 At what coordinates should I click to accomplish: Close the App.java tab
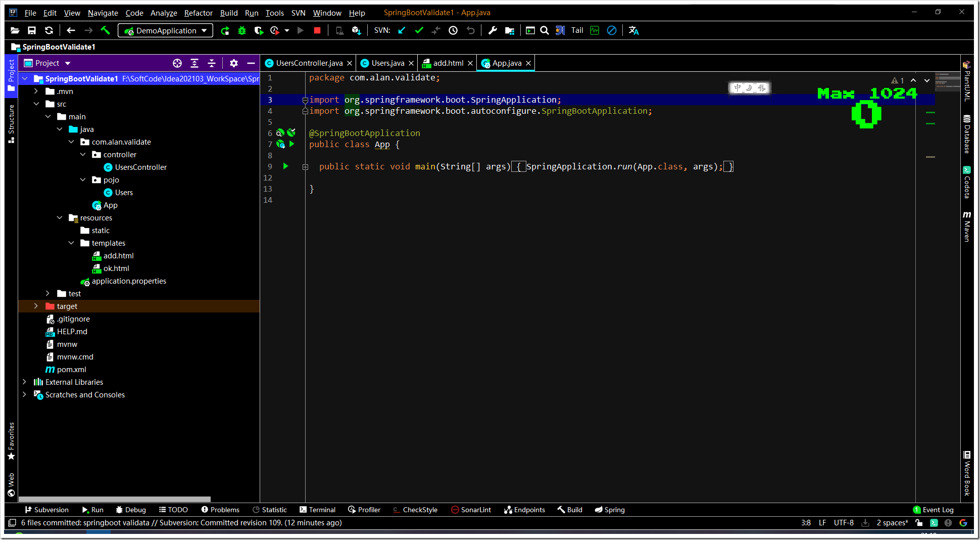(528, 63)
